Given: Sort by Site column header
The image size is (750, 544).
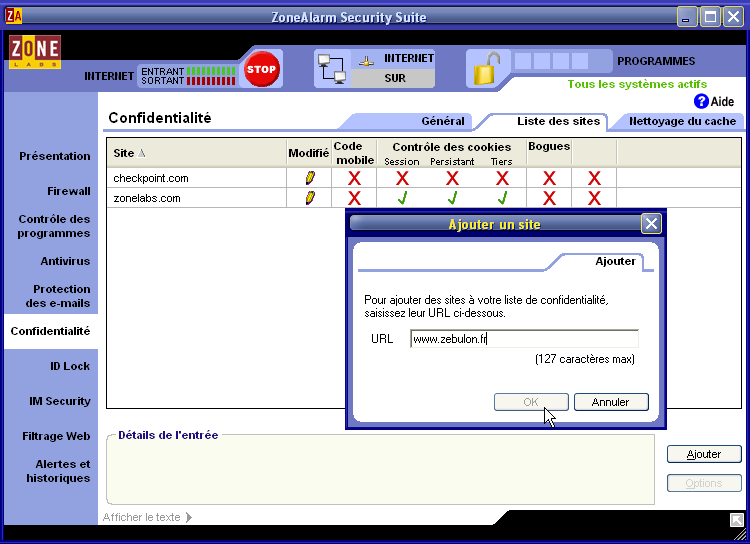Looking at the screenshot, I should [x=196, y=153].
